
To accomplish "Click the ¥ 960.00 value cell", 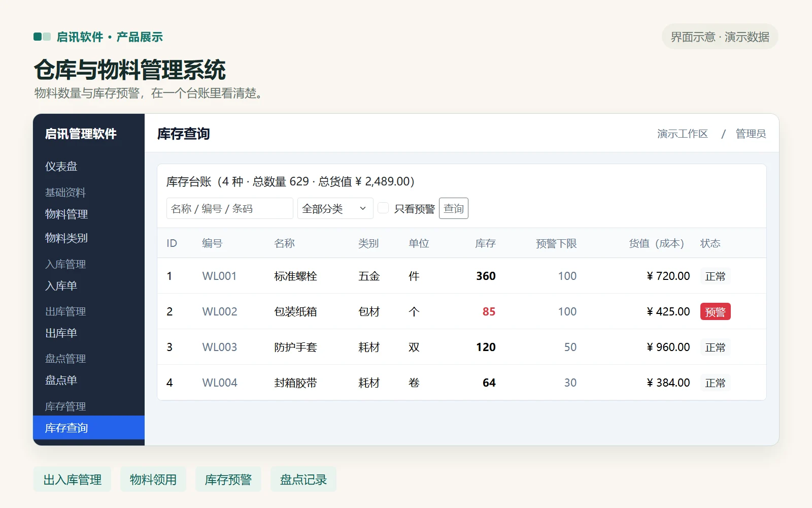I will point(668,347).
